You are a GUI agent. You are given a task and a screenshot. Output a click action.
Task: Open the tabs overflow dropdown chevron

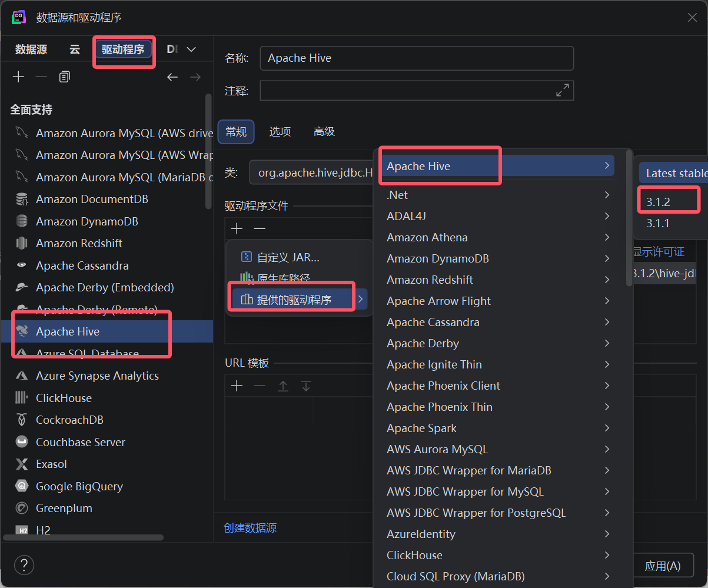(191, 49)
